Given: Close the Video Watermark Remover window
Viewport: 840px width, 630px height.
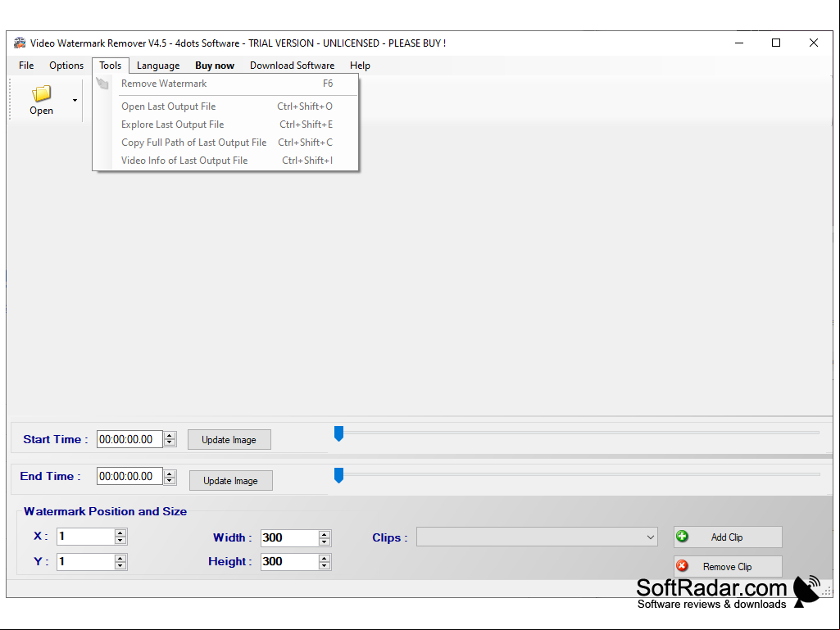Looking at the screenshot, I should coord(813,43).
